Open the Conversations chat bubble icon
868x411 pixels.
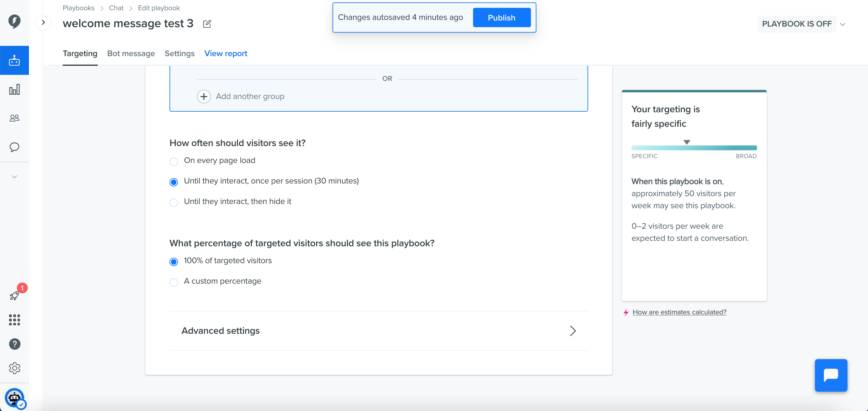[x=14, y=147]
